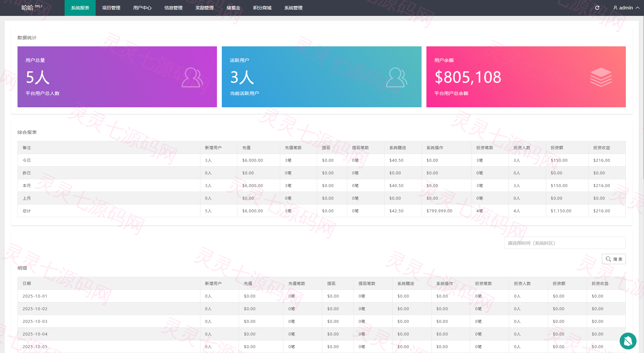The height and width of the screenshot is (353, 644).
Task: Open the 项目管理 menu
Action: coord(111,8)
